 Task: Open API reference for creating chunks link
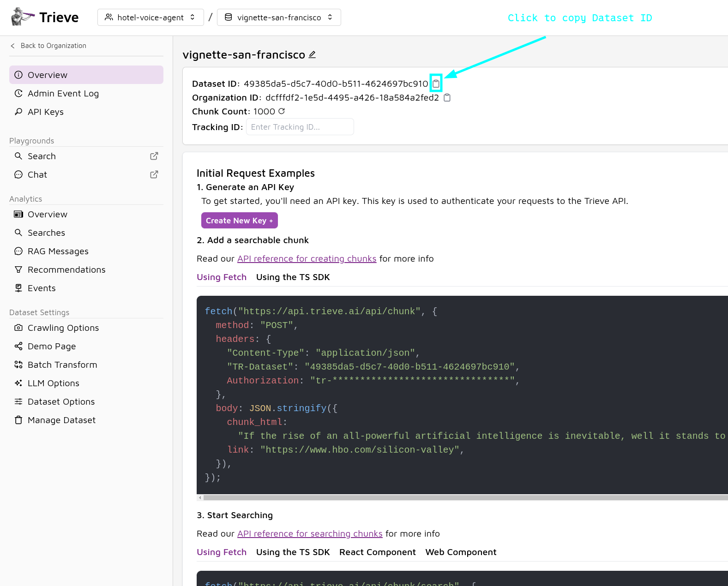(x=307, y=258)
